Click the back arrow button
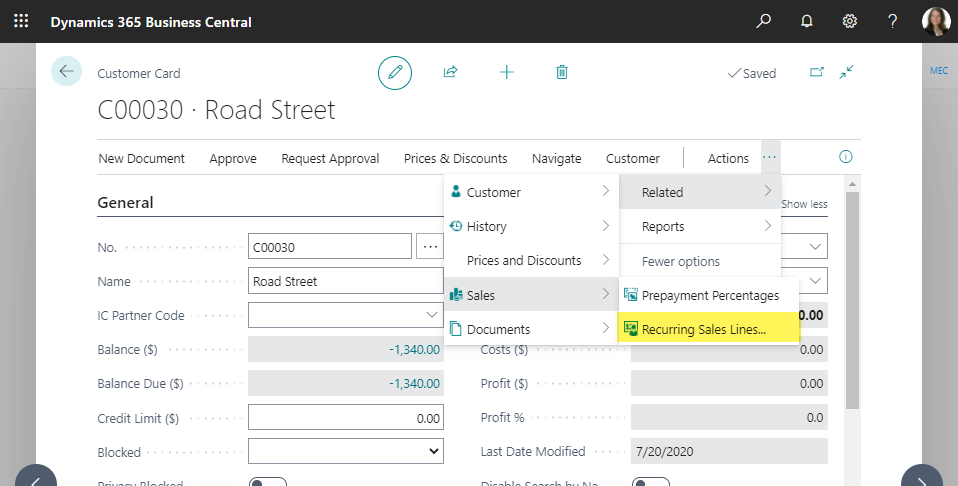Image resolution: width=958 pixels, height=486 pixels. point(66,71)
